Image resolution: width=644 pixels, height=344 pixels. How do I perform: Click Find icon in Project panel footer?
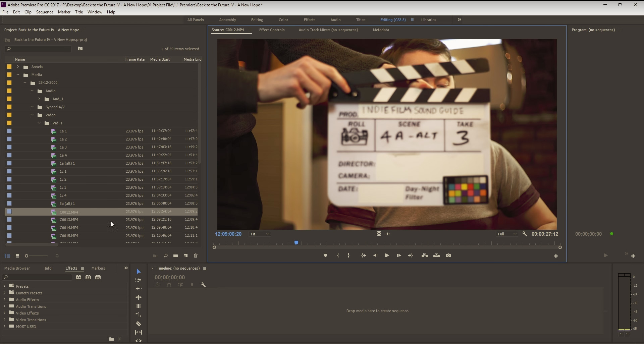click(166, 256)
